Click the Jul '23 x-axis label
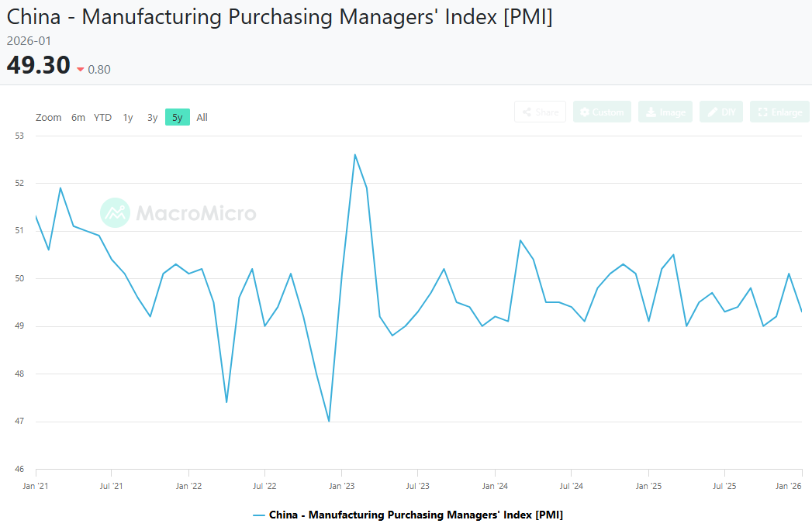Screen dimensions: 812x527 [417, 487]
